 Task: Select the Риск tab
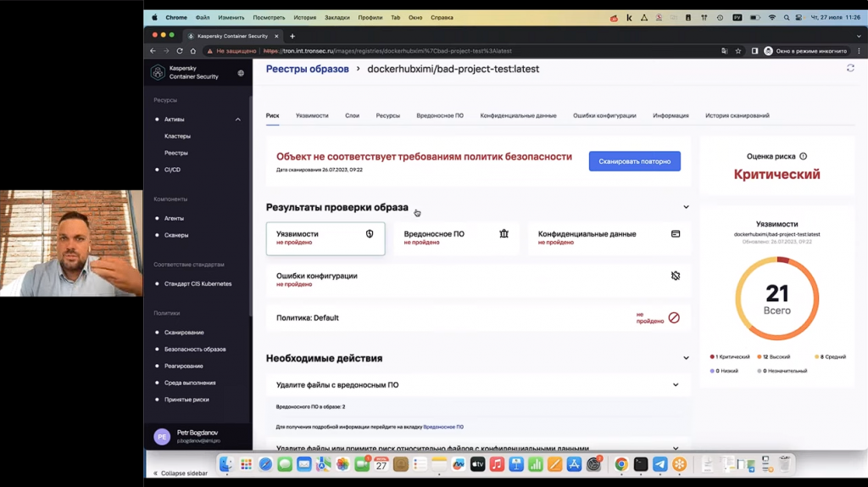[x=272, y=115]
